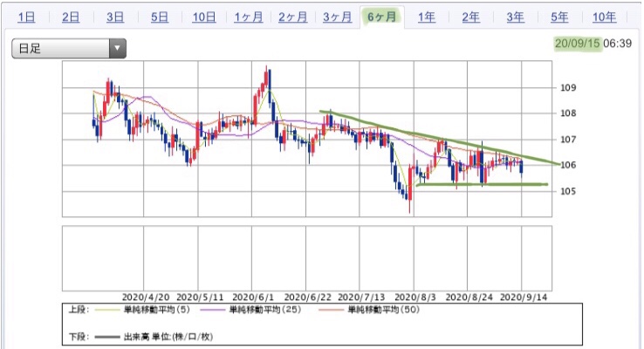Select the 3年 period link
Image resolution: width=644 pixels, height=349 pixels.
[x=515, y=17]
